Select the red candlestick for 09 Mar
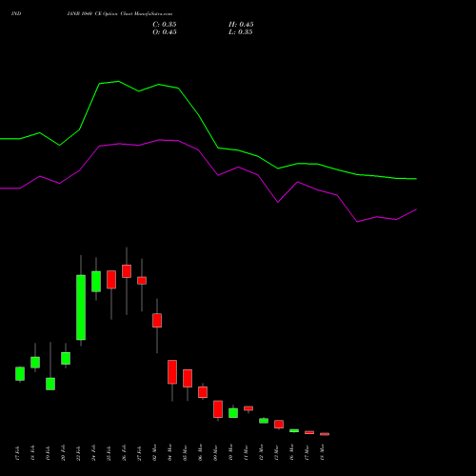 tap(218, 409)
